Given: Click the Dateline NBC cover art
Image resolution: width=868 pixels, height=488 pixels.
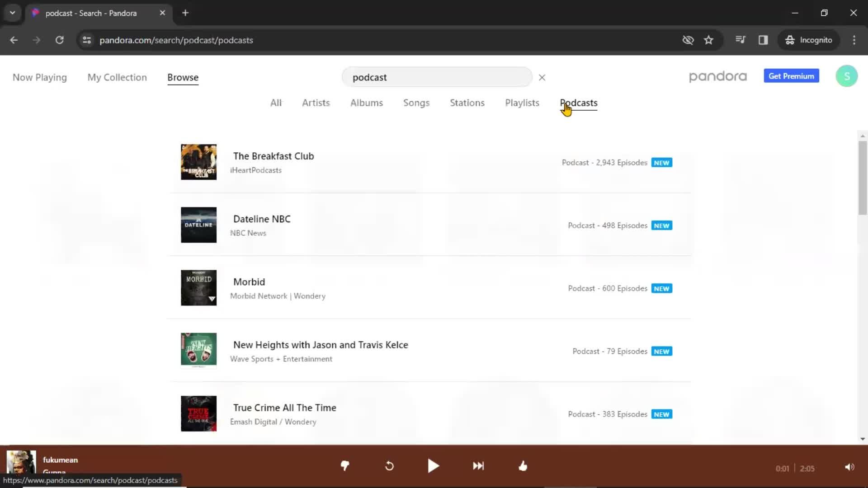Looking at the screenshot, I should [x=198, y=225].
